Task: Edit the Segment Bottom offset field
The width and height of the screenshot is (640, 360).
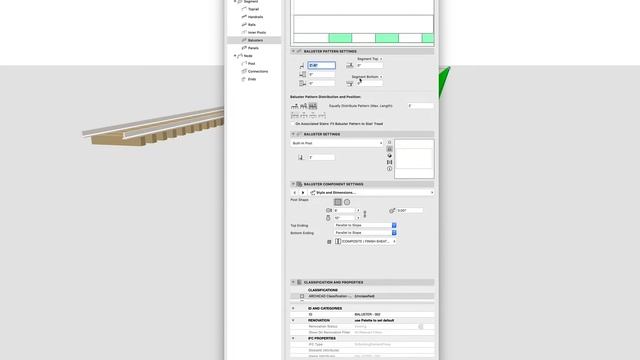Action: (369, 83)
